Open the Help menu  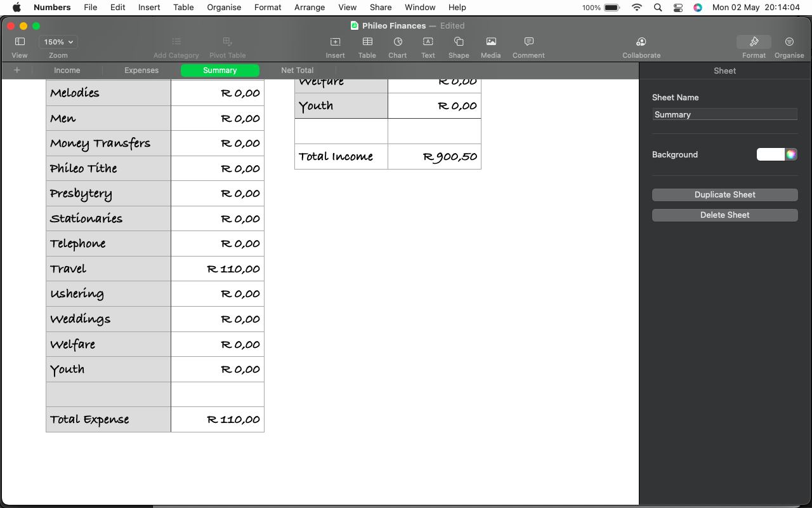(457, 8)
